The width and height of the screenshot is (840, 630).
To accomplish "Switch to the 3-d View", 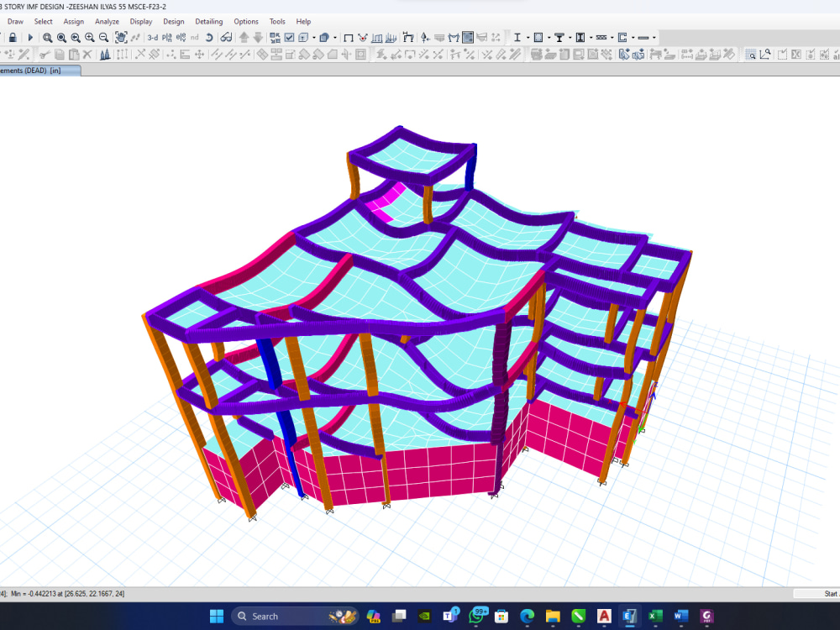I will 152,37.
